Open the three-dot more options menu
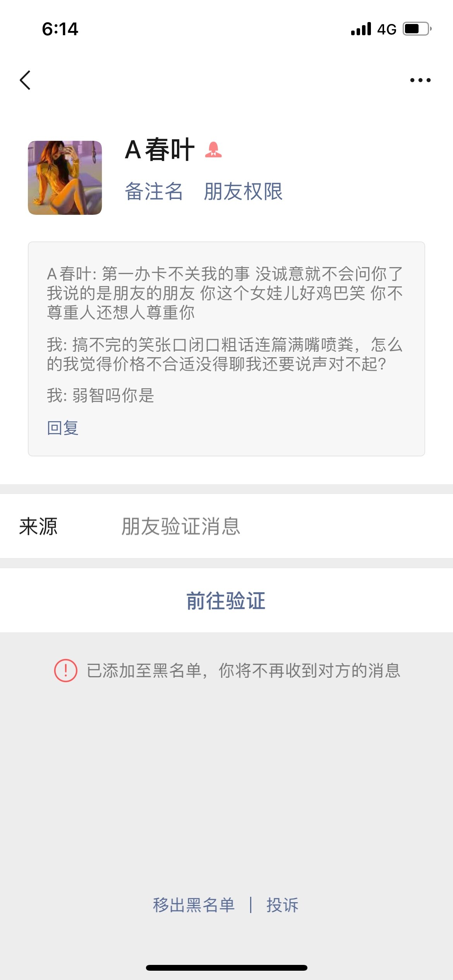 (x=420, y=80)
